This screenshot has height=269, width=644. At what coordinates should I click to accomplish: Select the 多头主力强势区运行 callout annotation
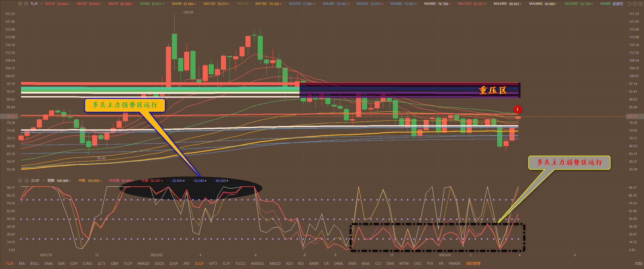(125, 105)
